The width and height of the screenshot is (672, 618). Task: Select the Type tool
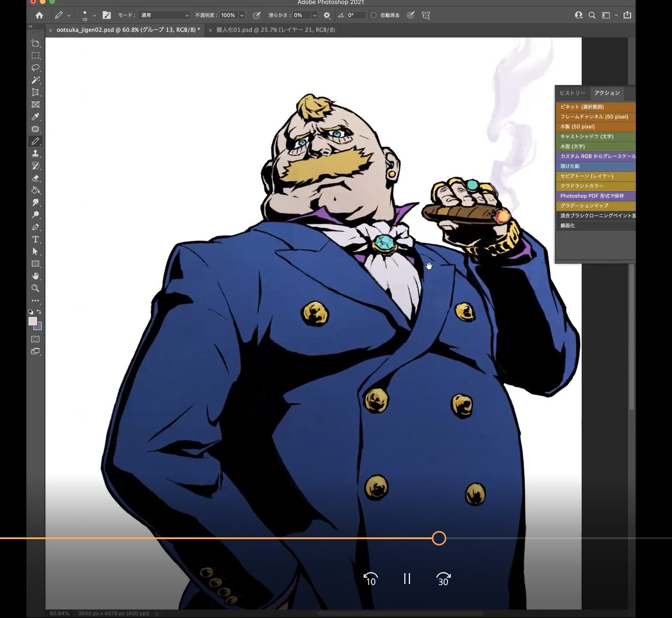(x=36, y=239)
